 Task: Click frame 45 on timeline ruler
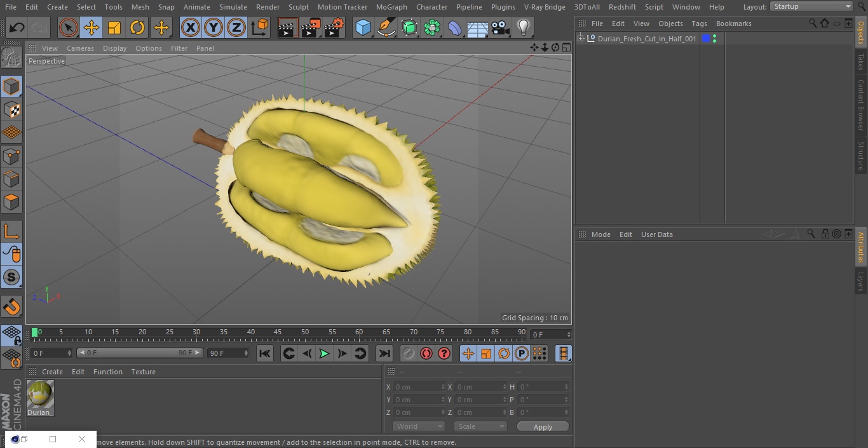[278, 332]
